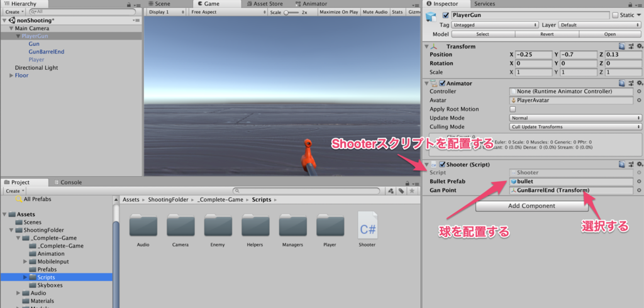Screen dimensions: 644x308
Task: Enable Apply Root Motion checkbox
Action: coord(513,109)
